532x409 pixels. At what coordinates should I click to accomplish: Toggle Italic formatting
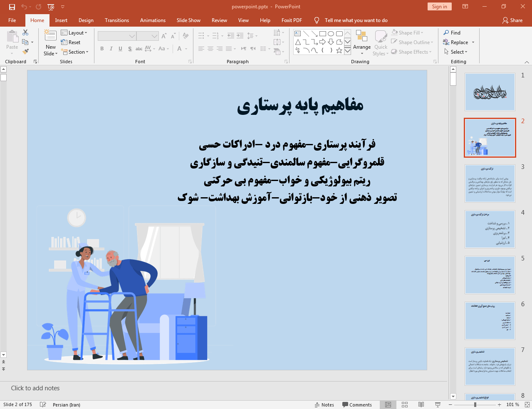111,49
